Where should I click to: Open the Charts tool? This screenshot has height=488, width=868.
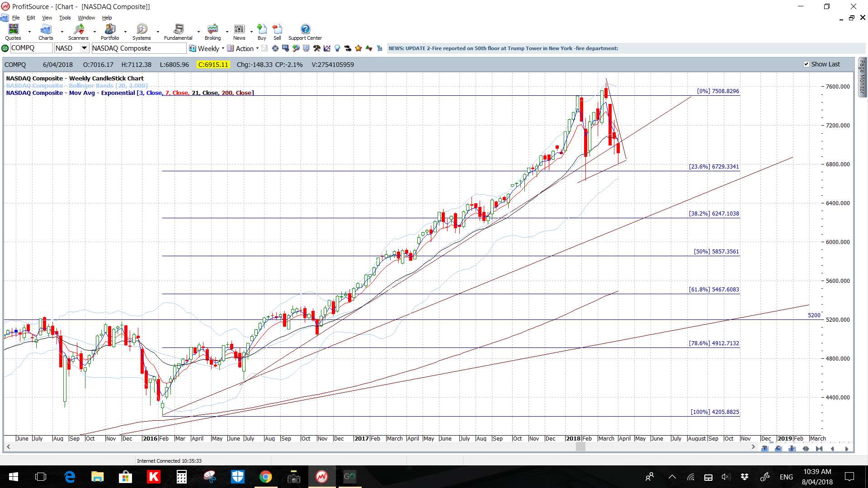click(46, 32)
